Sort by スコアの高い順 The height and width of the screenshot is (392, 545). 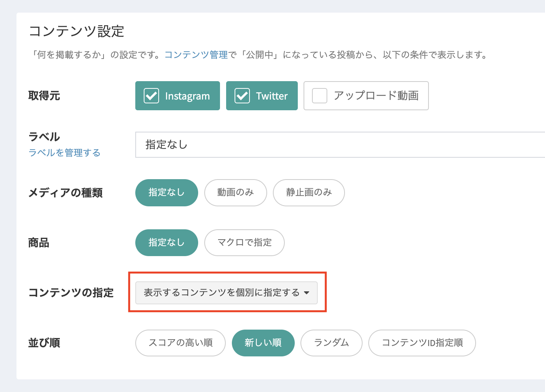coord(180,343)
